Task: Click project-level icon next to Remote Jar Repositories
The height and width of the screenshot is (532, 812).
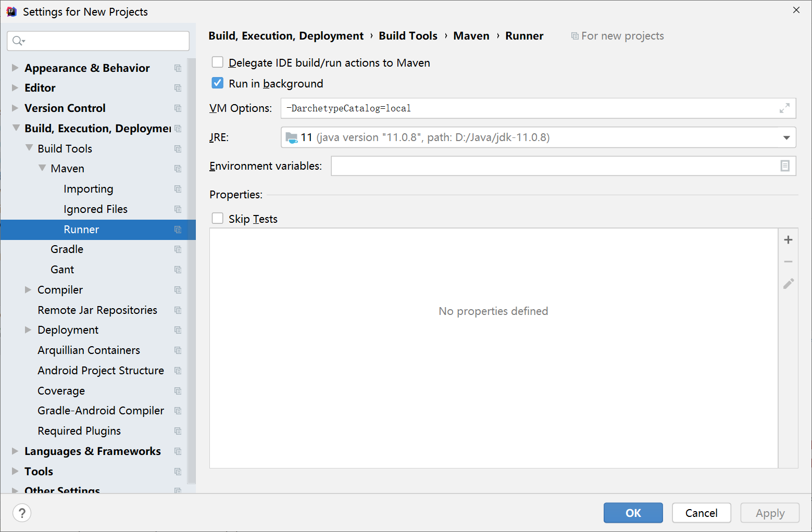Action: coord(178,310)
